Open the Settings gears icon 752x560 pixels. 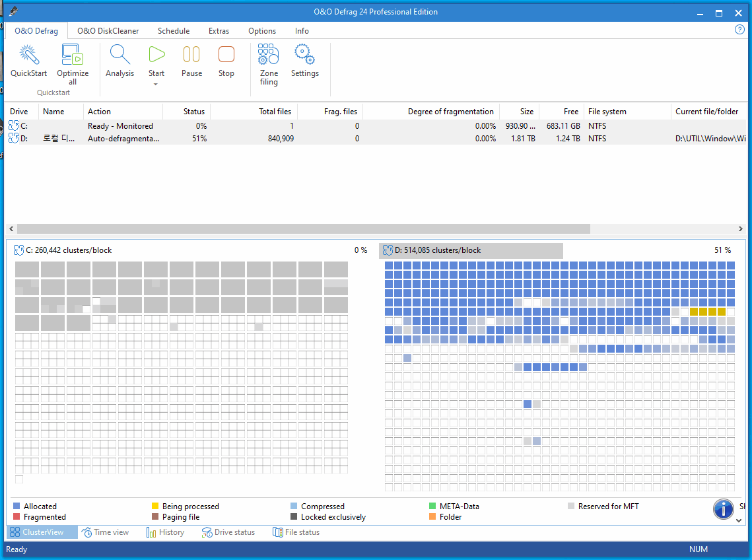click(x=304, y=55)
